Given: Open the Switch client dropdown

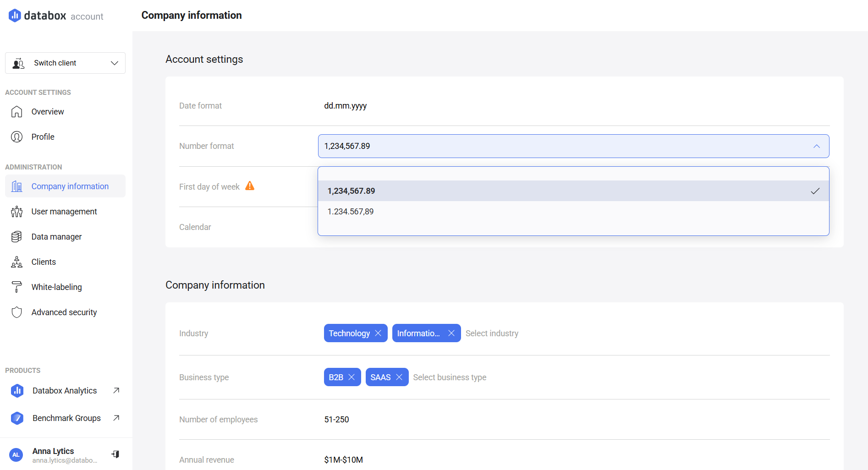Looking at the screenshot, I should click(65, 63).
